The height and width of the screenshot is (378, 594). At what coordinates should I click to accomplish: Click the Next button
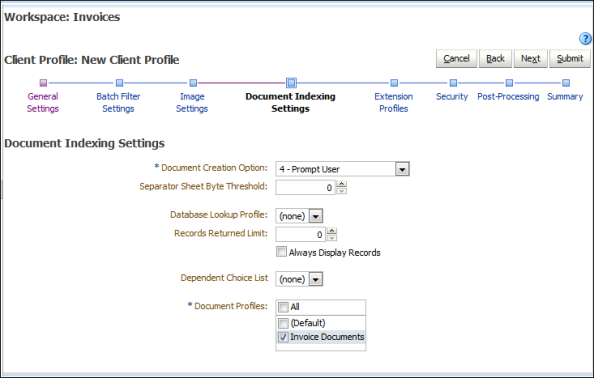[530, 59]
